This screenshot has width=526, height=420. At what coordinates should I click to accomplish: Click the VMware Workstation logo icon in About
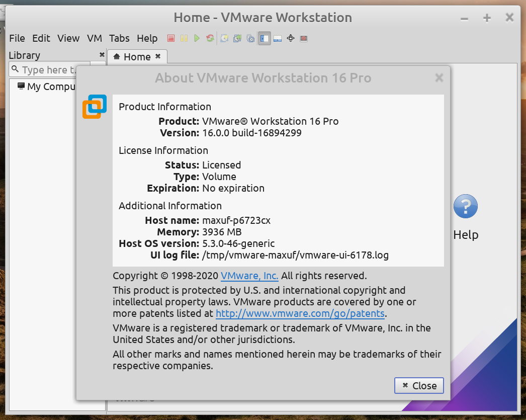(95, 107)
